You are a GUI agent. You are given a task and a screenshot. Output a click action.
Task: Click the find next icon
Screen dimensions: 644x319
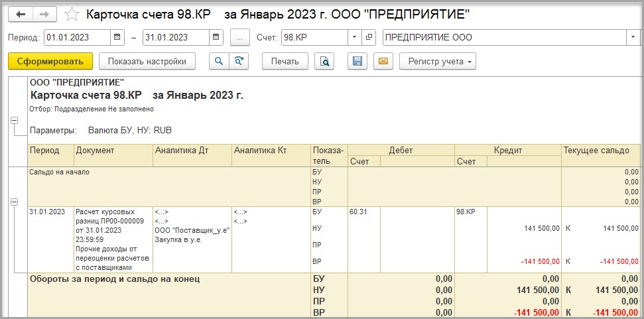(238, 62)
